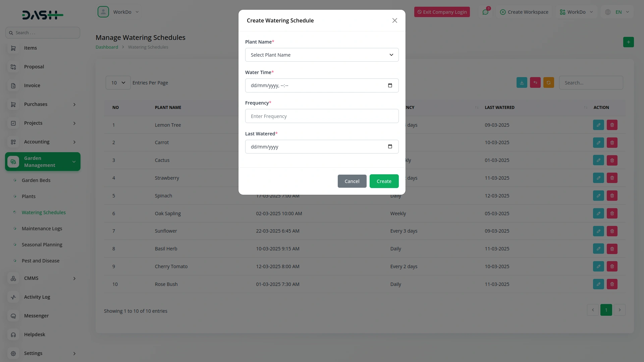Click the green plus add schedule icon
The height and width of the screenshot is (362, 644).
pos(628,42)
